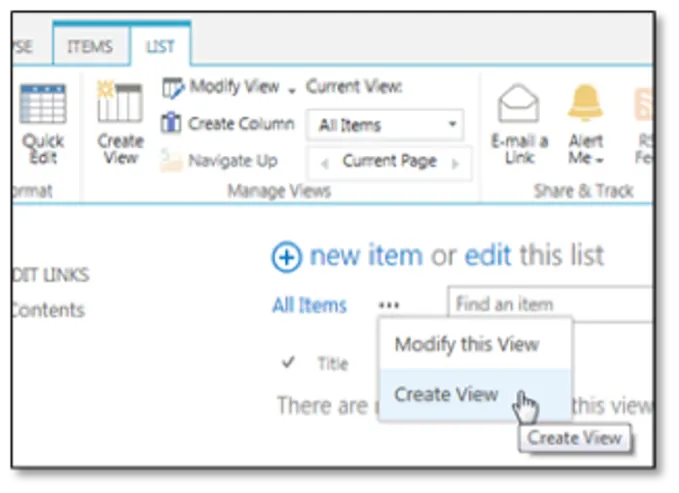Toggle the select-all checkmark column header
Image resolution: width=679 pixels, height=493 pixels.
click(288, 362)
